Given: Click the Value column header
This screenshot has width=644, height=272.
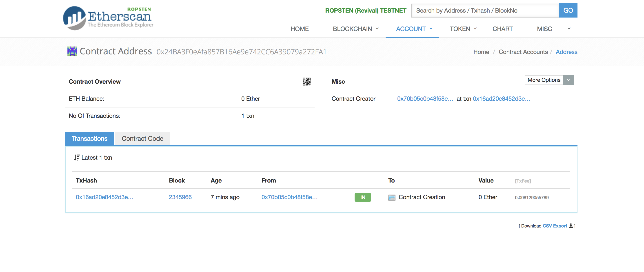Looking at the screenshot, I should [x=486, y=181].
